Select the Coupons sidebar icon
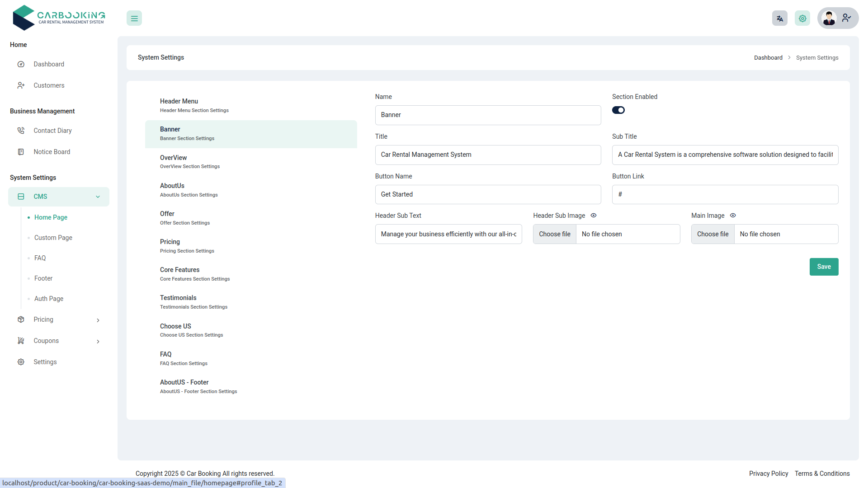The height and width of the screenshot is (488, 868). (21, 341)
